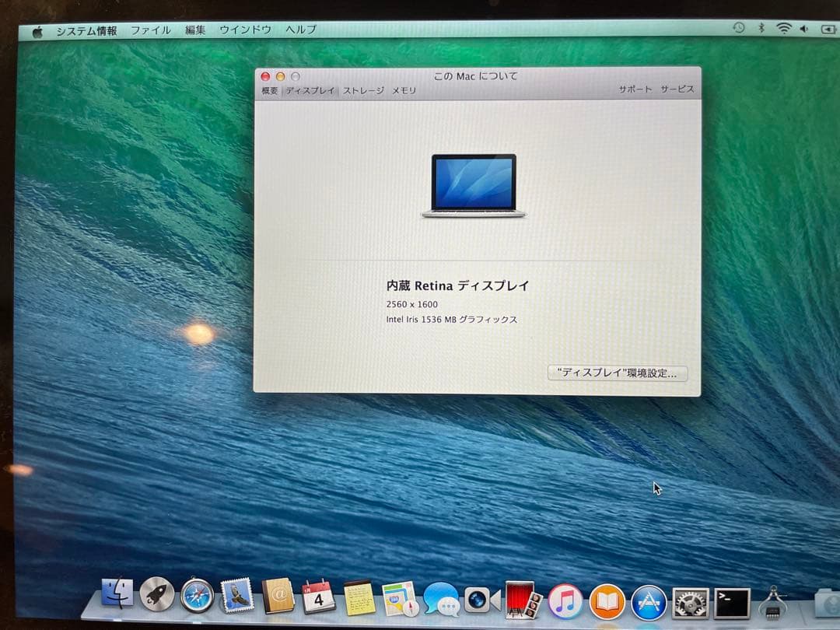Switch to the ストレージ tab
The width and height of the screenshot is (840, 630).
tap(362, 90)
